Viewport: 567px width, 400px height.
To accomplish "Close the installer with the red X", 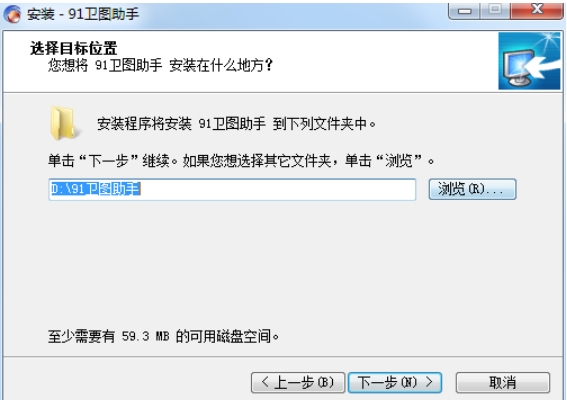I will pos(537,10).
